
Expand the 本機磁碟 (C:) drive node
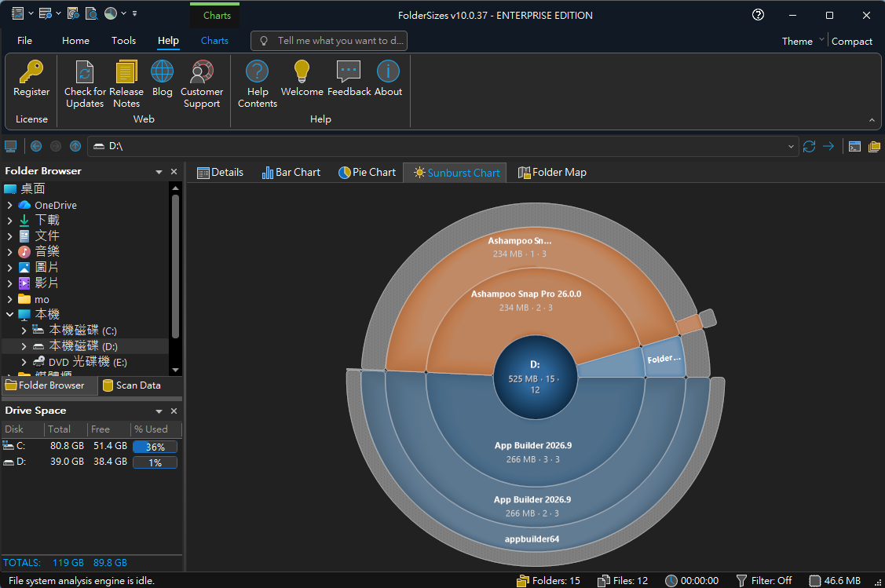click(24, 331)
